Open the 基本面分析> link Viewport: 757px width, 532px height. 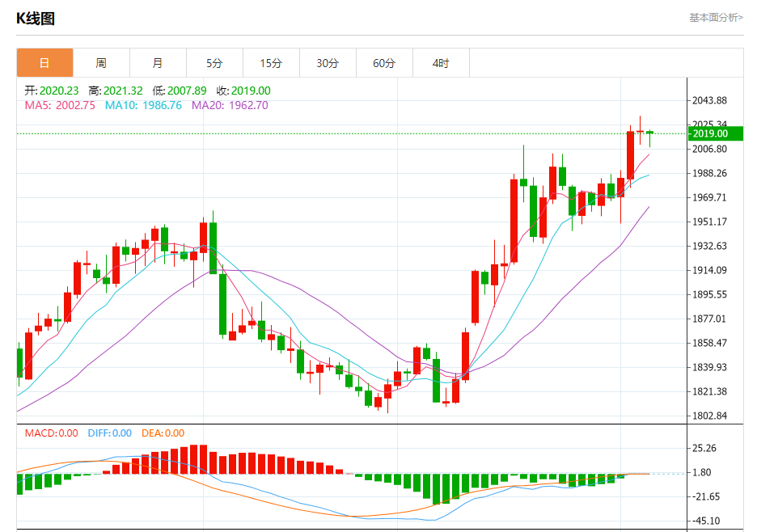pos(716,18)
